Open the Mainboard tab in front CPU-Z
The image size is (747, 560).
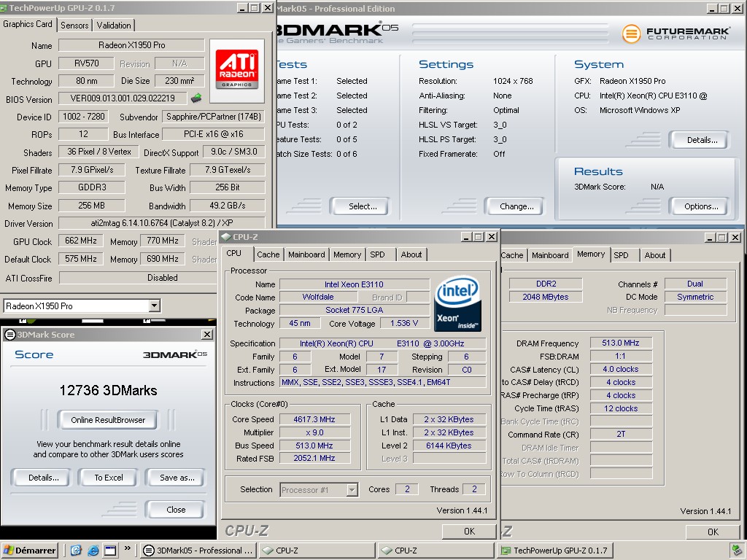(306, 254)
